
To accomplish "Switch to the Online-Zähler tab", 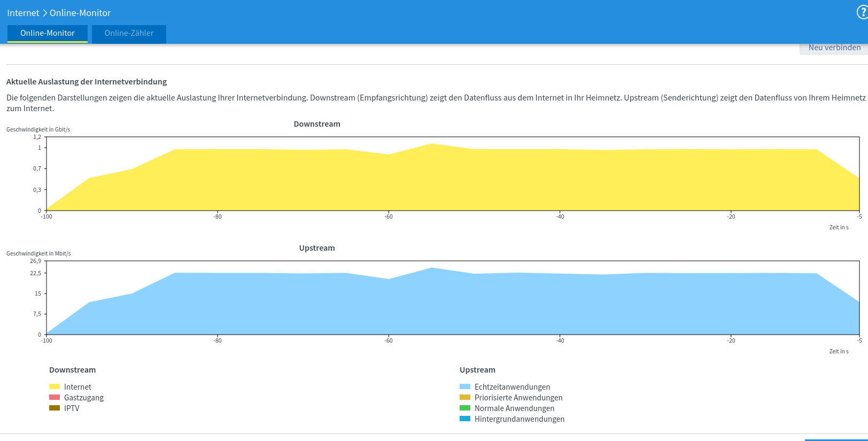I will pyautogui.click(x=129, y=33).
